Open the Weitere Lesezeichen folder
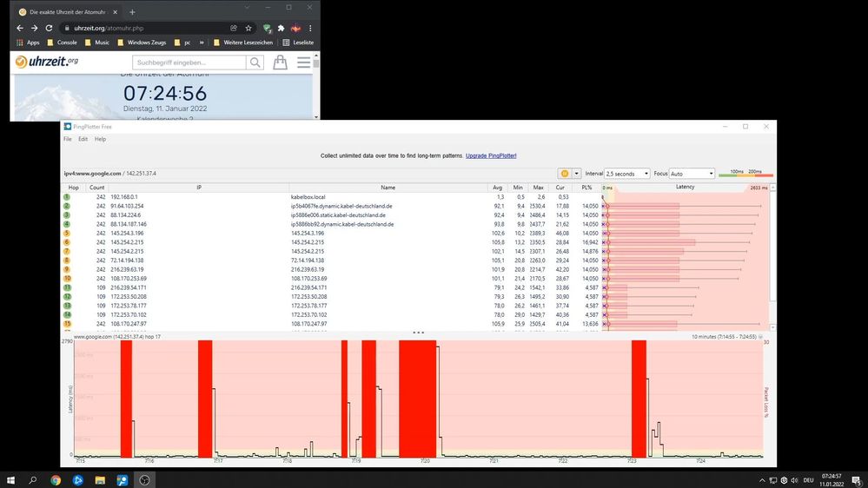Screen dimensions: 868x488 [x=243, y=43]
